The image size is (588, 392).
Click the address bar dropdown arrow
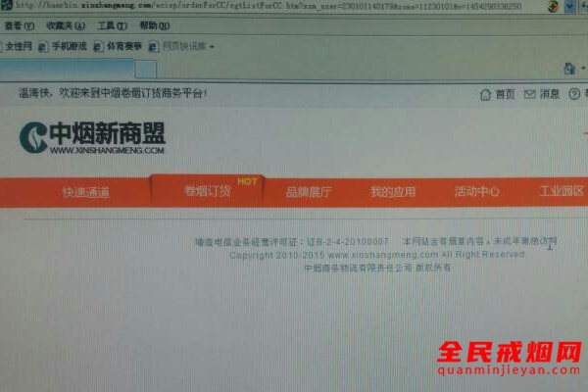[x=570, y=6]
